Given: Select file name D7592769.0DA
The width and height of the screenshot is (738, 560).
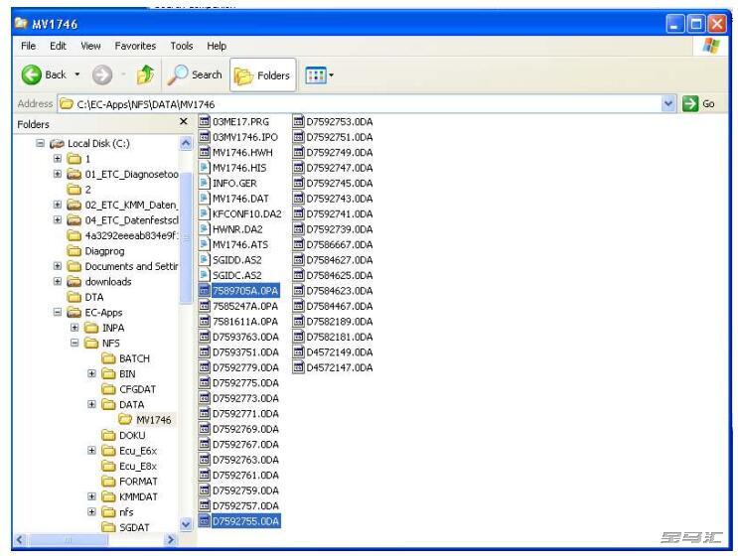Looking at the screenshot, I should 245,429.
